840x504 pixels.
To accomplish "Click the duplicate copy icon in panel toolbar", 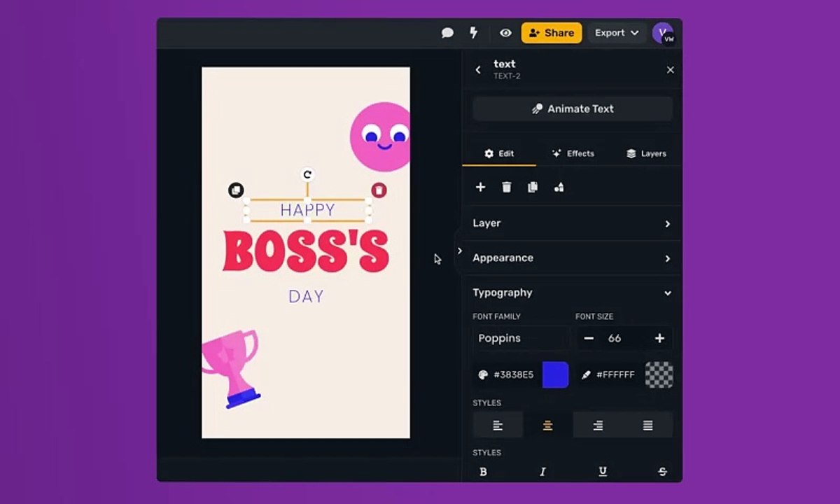I will (x=533, y=187).
